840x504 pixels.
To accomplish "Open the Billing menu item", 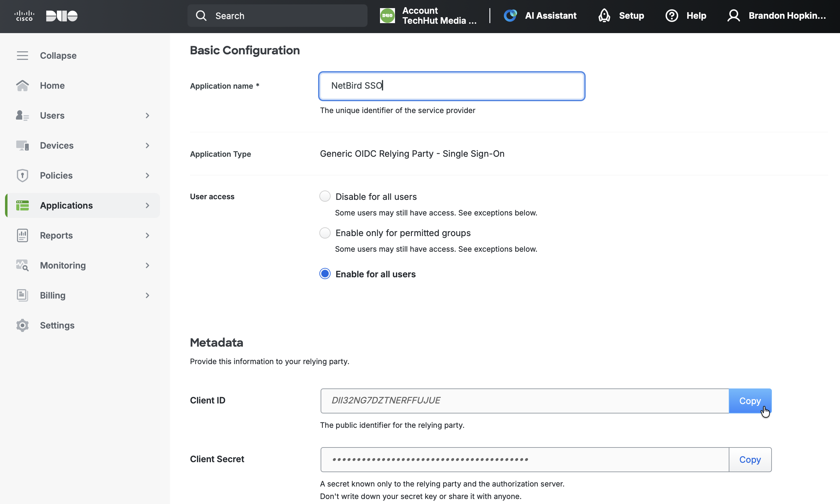I will pyautogui.click(x=53, y=295).
